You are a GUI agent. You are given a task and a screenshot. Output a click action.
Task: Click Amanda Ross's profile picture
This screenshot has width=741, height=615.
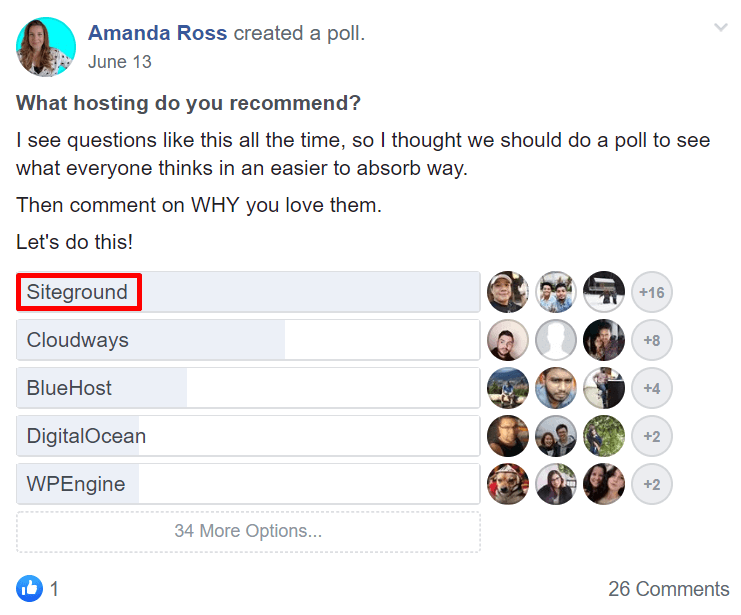(x=46, y=46)
